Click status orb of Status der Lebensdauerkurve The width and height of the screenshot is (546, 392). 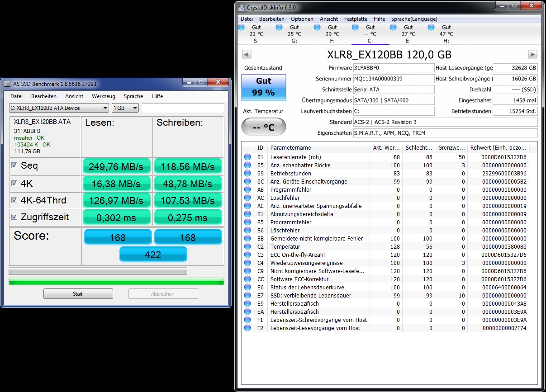(x=247, y=287)
